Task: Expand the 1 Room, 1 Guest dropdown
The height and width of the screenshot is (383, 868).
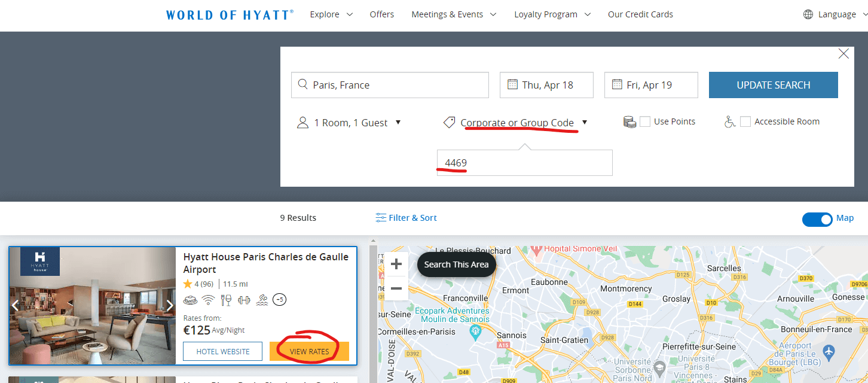Action: (x=349, y=123)
